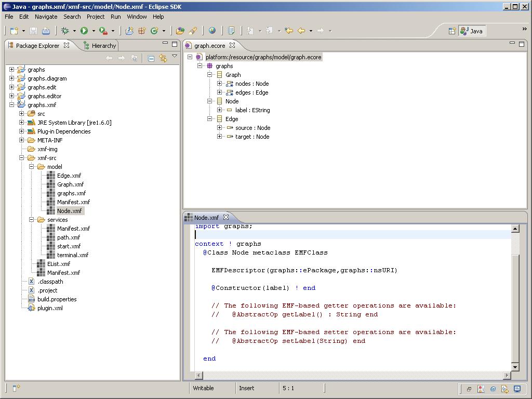This screenshot has width=532, height=399.
Task: Expand nodes : Node reference
Action: (220, 84)
